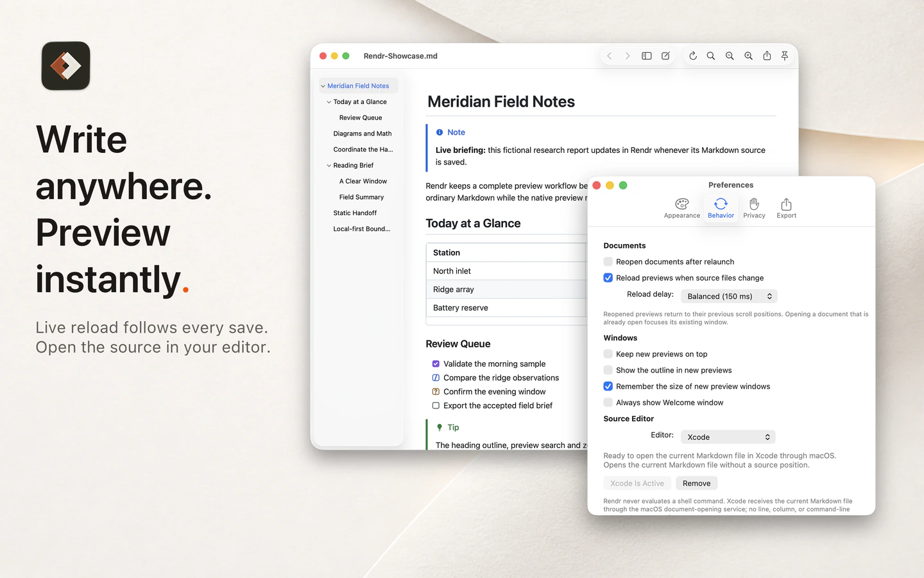Viewport: 924px width, 578px height.
Task: Enable Always show Welcome window
Action: [608, 402]
